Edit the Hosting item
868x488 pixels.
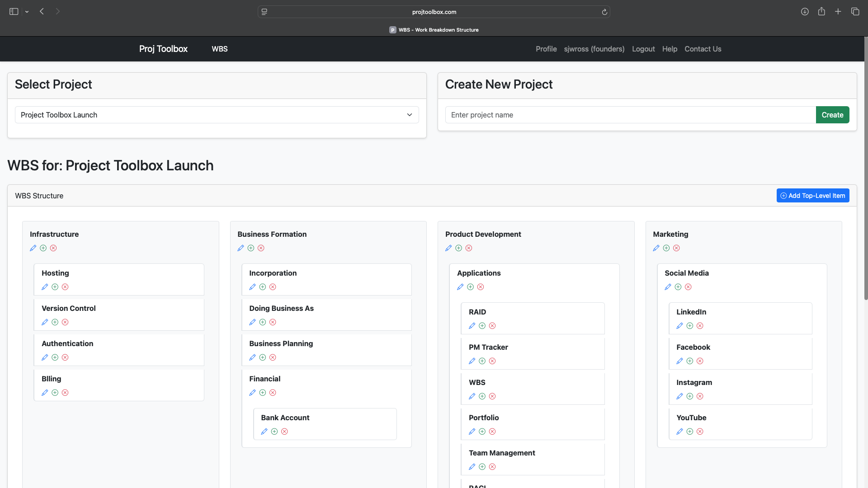45,287
